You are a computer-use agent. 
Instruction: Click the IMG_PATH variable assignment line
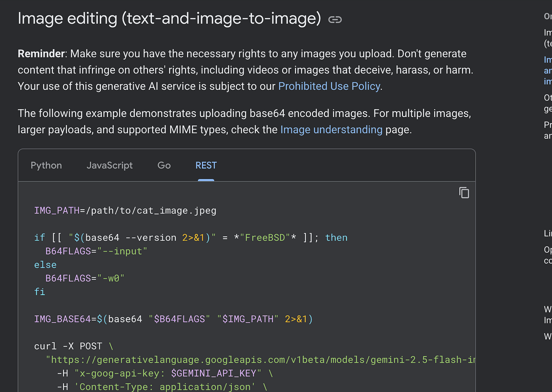coord(125,211)
